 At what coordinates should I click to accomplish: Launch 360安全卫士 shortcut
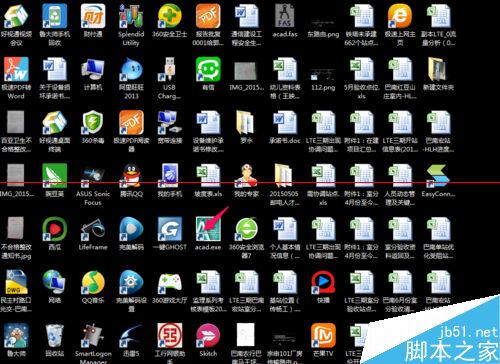tap(170, 16)
